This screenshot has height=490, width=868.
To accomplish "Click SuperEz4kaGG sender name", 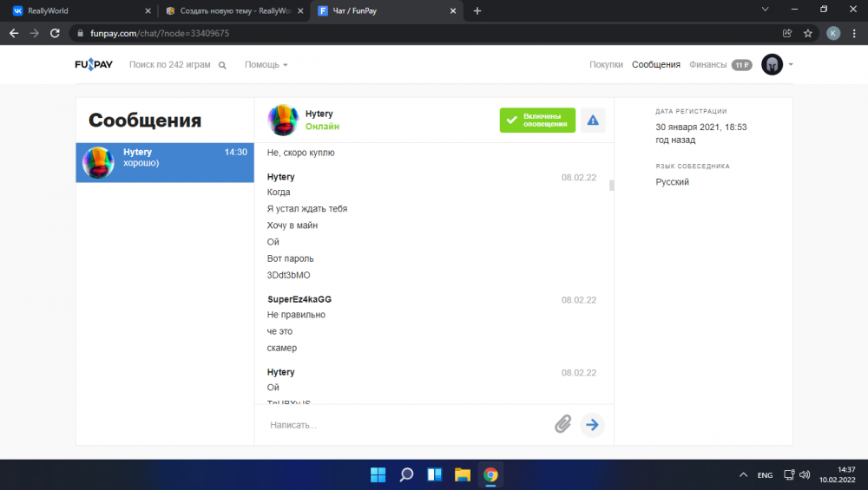I will point(299,299).
